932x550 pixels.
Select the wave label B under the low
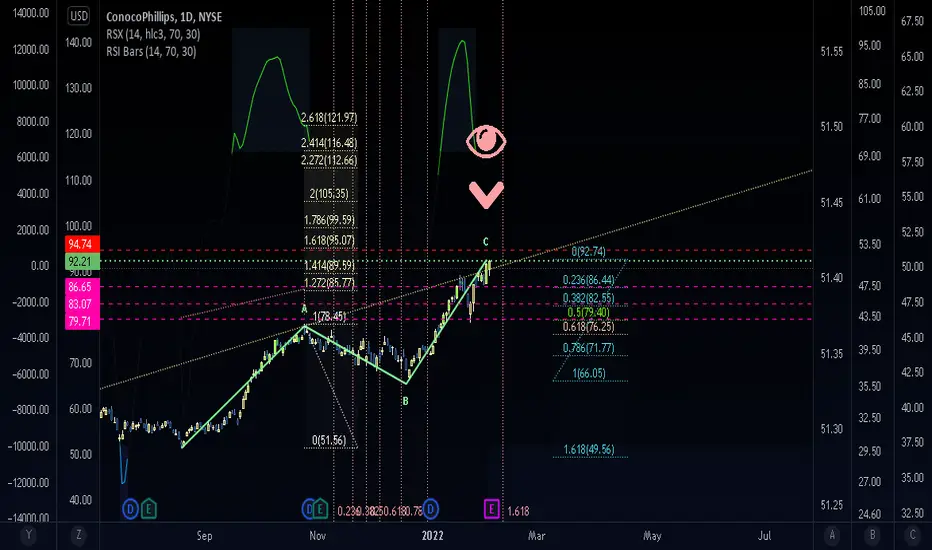pos(405,401)
